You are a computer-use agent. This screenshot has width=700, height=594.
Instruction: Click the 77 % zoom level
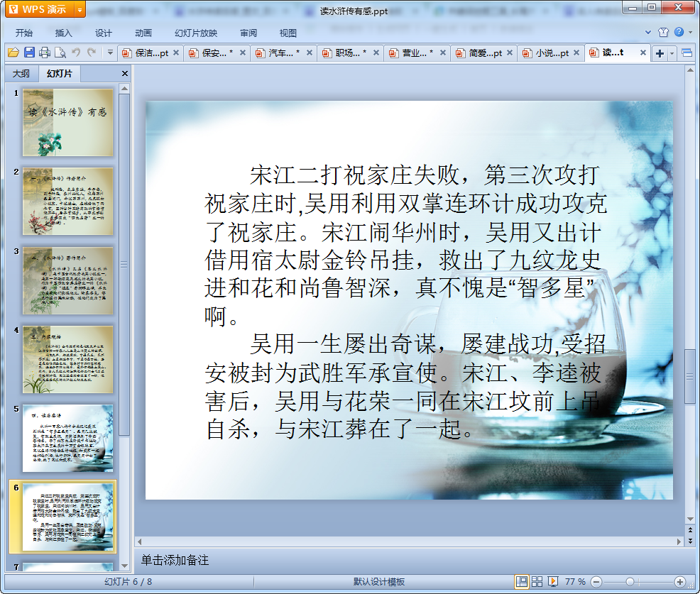(575, 581)
